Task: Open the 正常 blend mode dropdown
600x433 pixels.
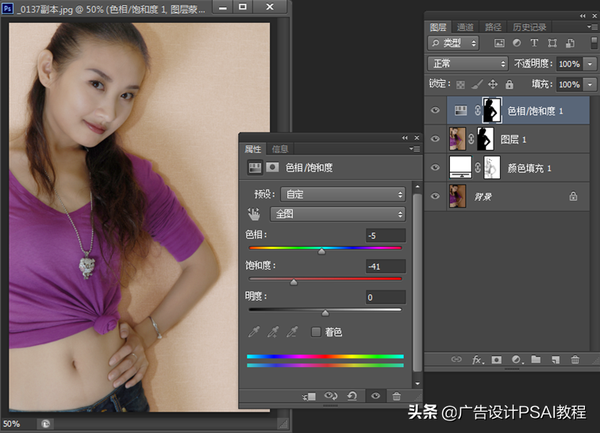Action: click(467, 63)
